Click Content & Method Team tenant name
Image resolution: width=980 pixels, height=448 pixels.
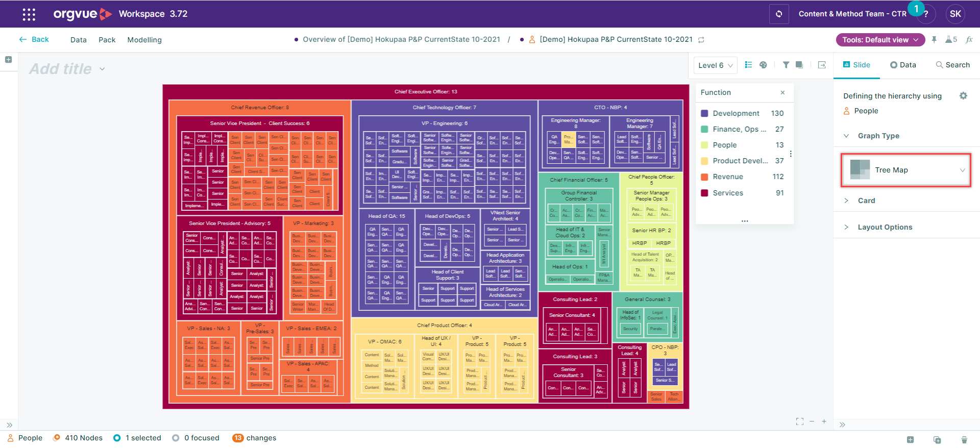point(852,14)
